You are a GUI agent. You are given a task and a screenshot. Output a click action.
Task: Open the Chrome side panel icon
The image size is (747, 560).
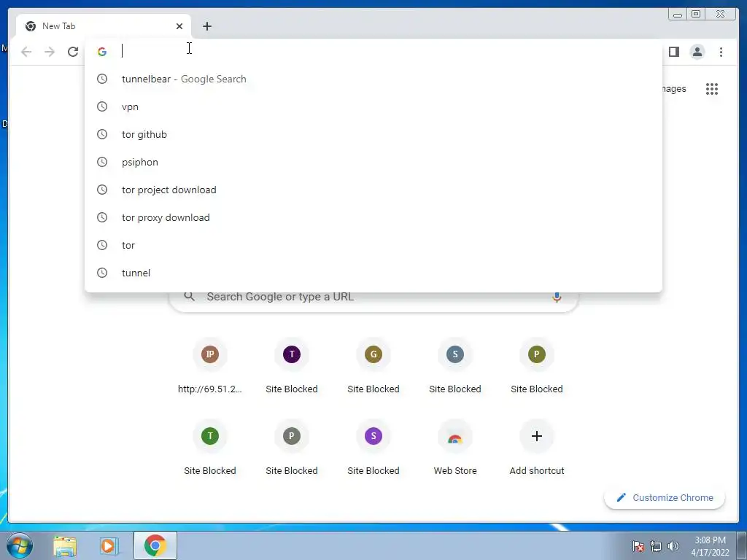tap(673, 52)
